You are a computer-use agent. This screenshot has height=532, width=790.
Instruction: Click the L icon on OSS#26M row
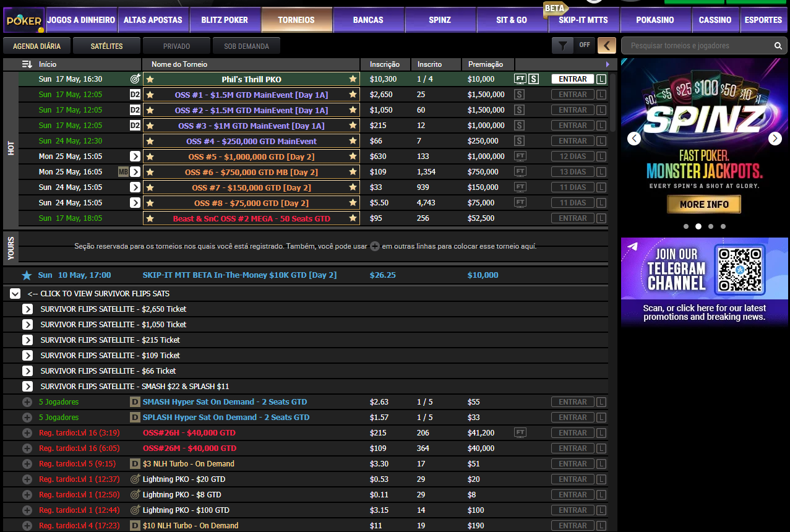point(601,448)
